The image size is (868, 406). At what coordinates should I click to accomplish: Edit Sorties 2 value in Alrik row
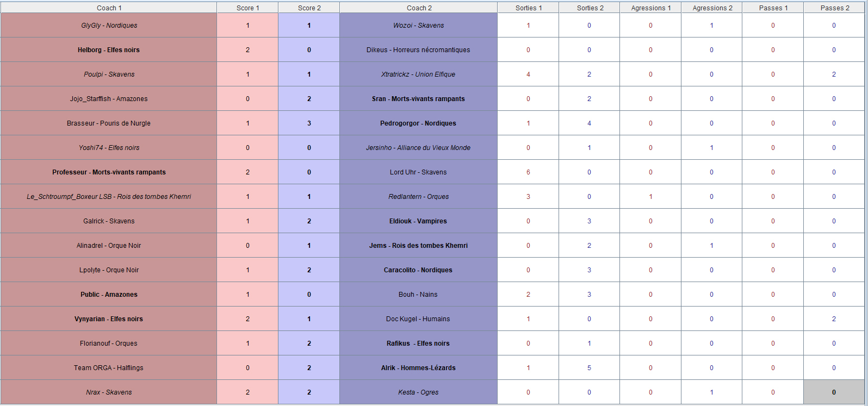[x=590, y=368]
